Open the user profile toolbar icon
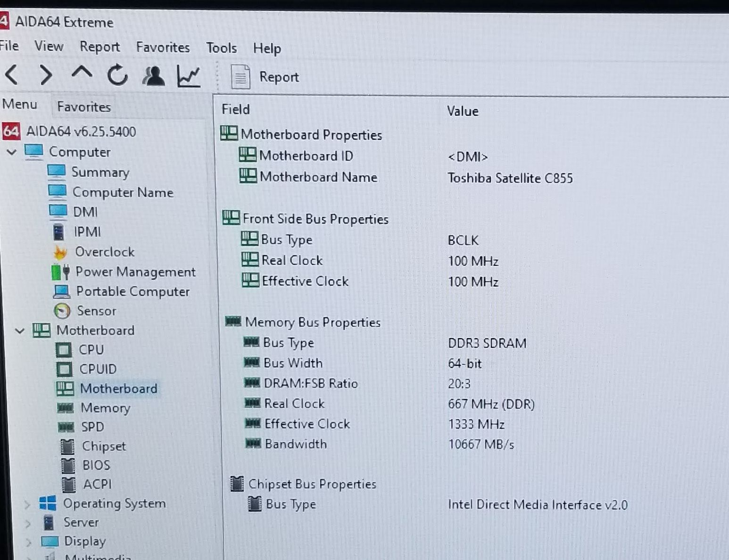Viewport: 729px width, 560px height. point(153,76)
